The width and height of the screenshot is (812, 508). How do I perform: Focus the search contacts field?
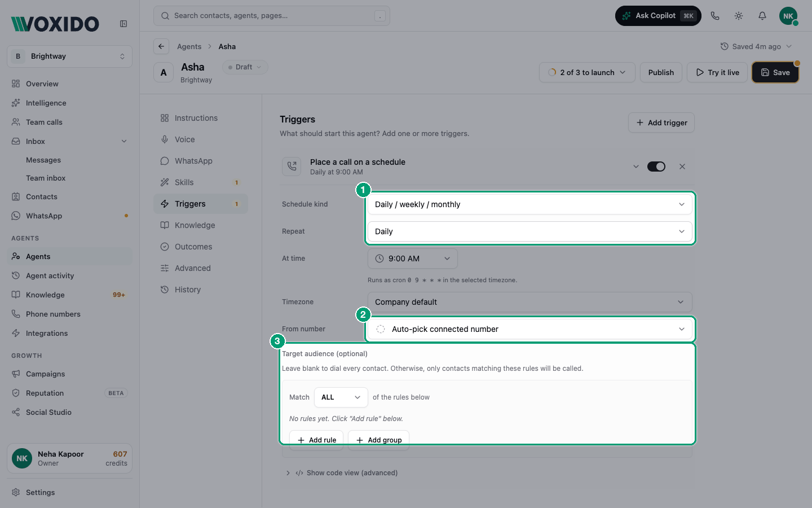point(272,16)
